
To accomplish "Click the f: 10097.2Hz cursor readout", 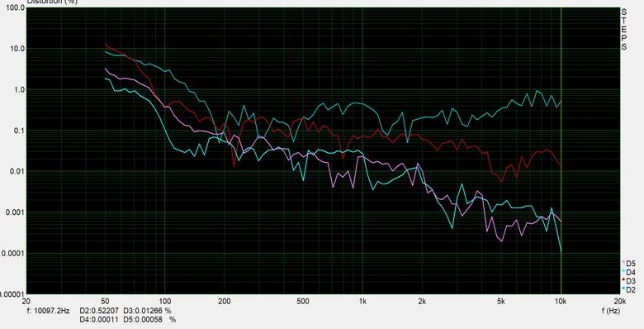I will pyautogui.click(x=49, y=311).
